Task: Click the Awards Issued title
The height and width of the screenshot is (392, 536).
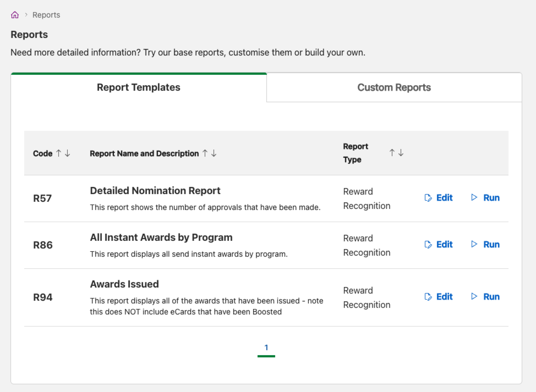Action: tap(124, 284)
